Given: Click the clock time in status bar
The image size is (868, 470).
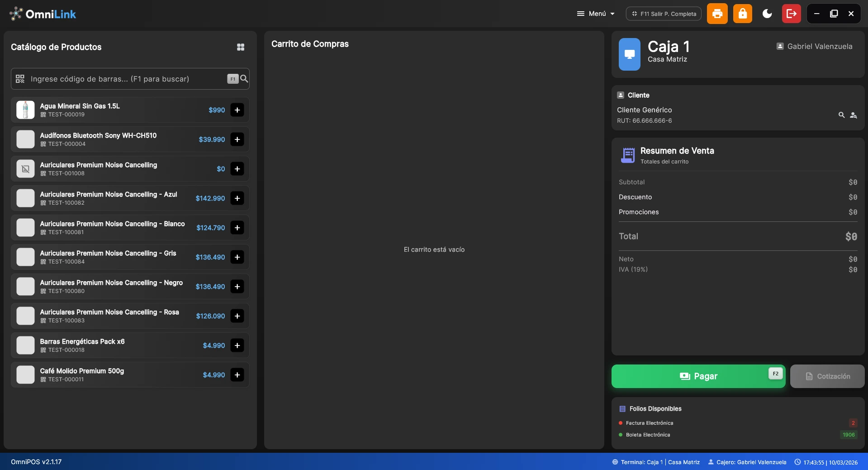Looking at the screenshot, I should click(814, 462).
